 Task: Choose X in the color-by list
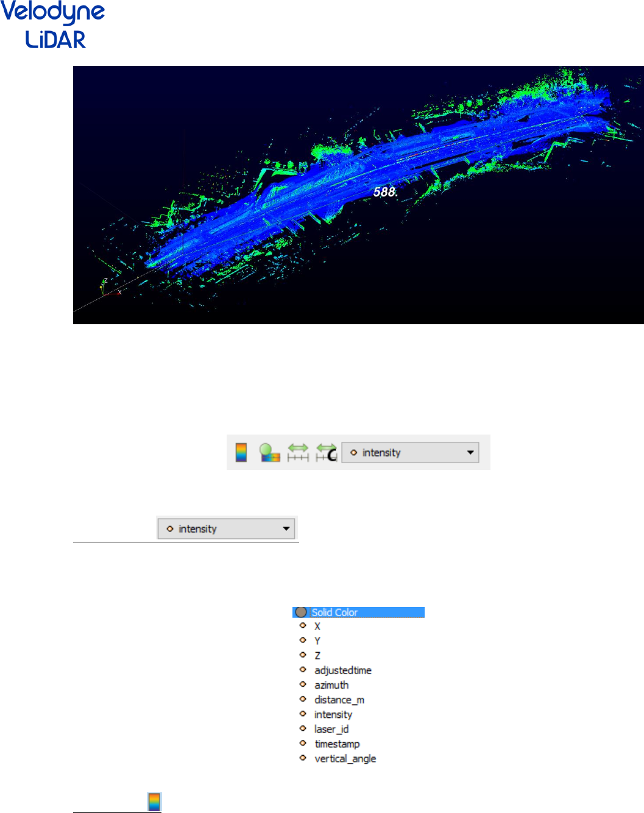(x=317, y=626)
